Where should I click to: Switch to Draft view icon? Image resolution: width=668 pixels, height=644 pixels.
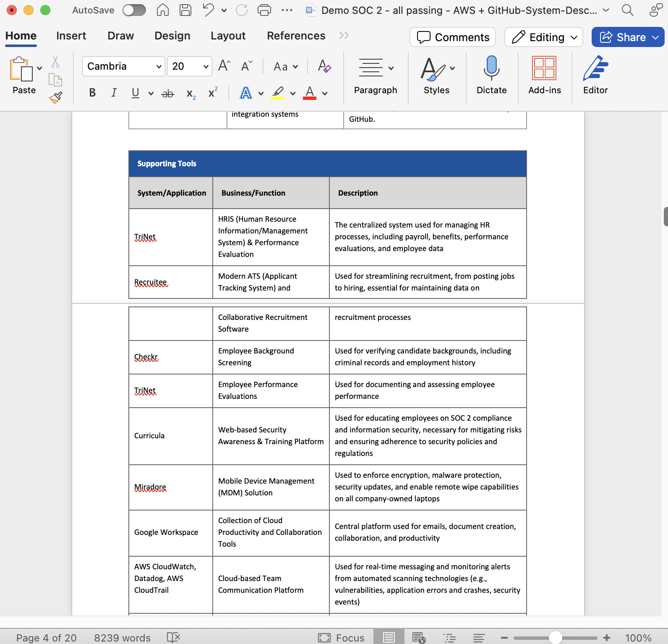[x=479, y=638]
